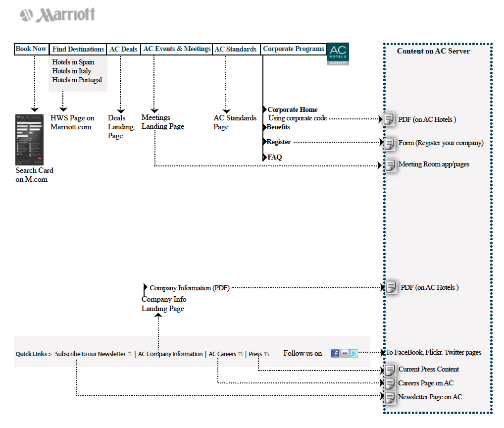Follow the AC Careers quick link
The width and height of the screenshot is (504, 428).
(x=222, y=354)
